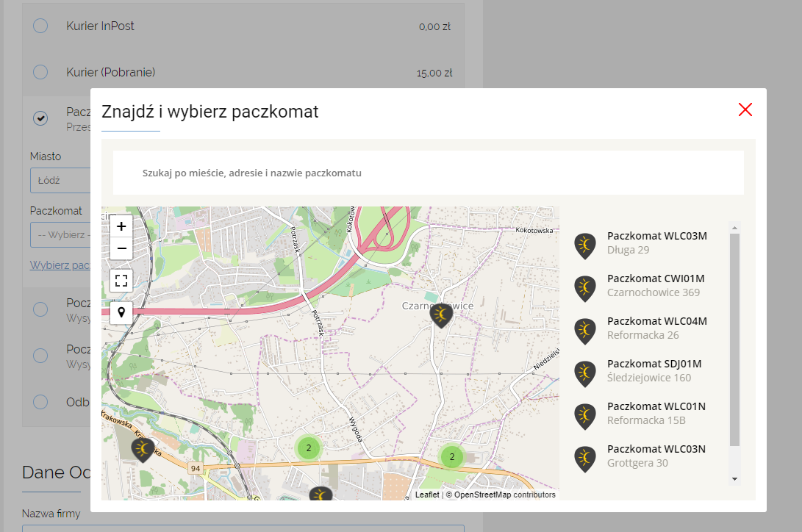Toggle fullscreen map view
Image resolution: width=802 pixels, height=532 pixels.
pos(121,281)
